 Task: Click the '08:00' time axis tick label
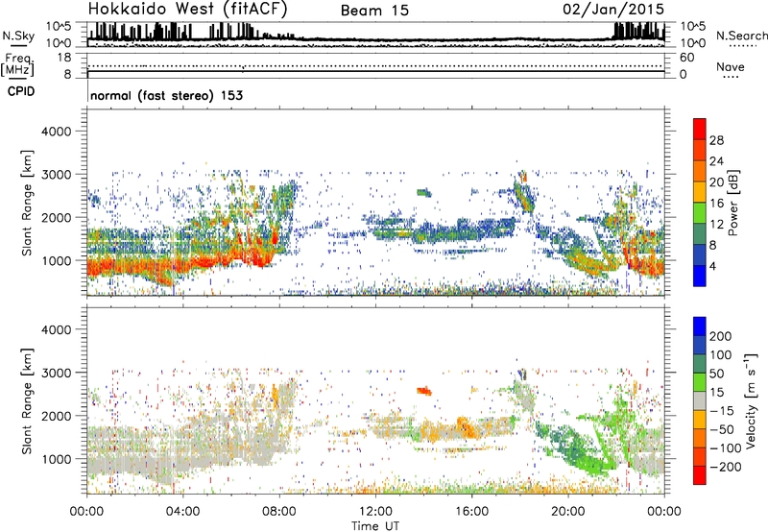pos(279,512)
